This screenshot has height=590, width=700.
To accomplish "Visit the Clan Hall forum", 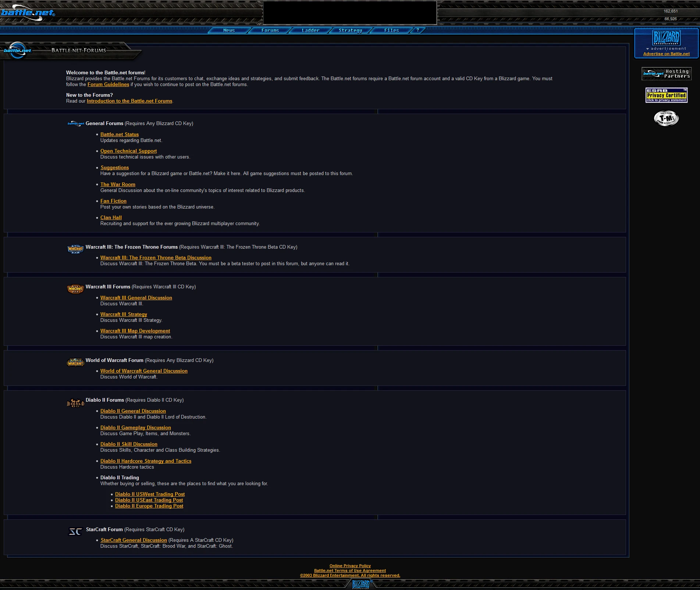I will pyautogui.click(x=111, y=218).
